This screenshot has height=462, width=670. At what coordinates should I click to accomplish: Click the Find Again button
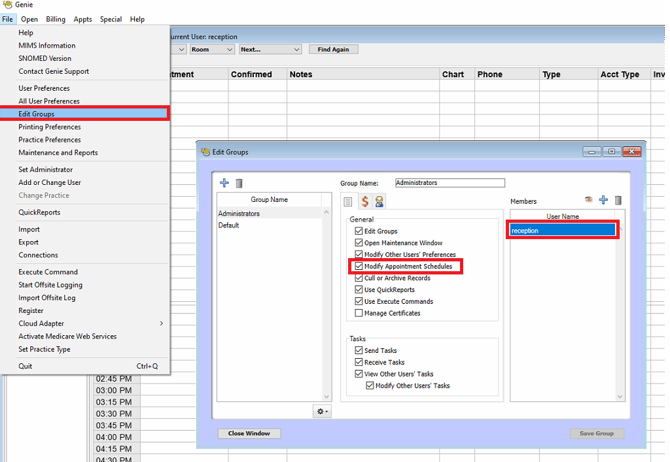pyautogui.click(x=337, y=49)
